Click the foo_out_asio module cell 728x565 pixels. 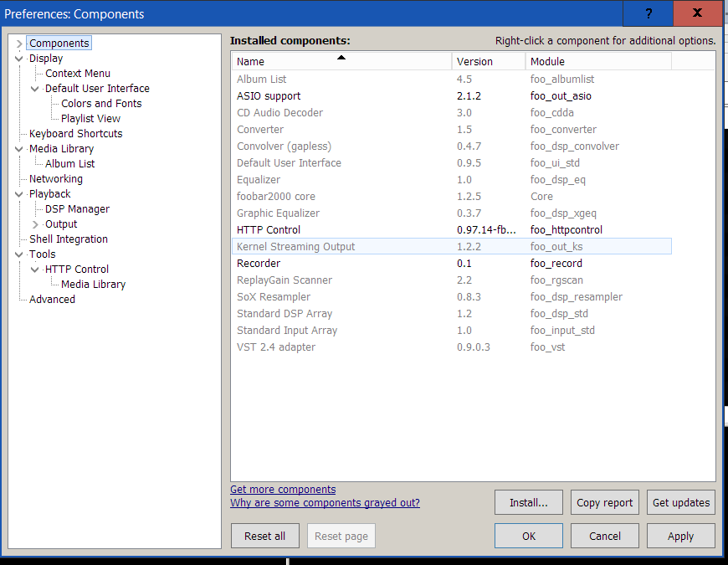[x=561, y=96]
